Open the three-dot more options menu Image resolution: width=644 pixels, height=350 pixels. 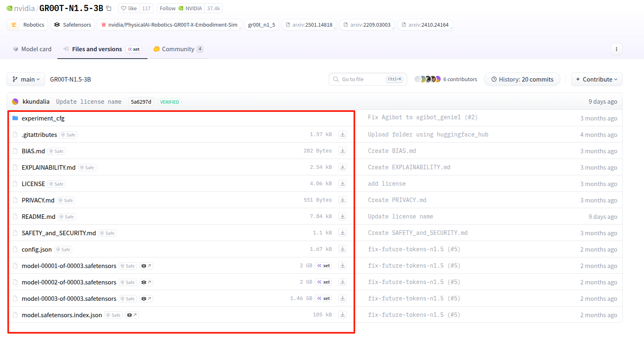pos(617,49)
